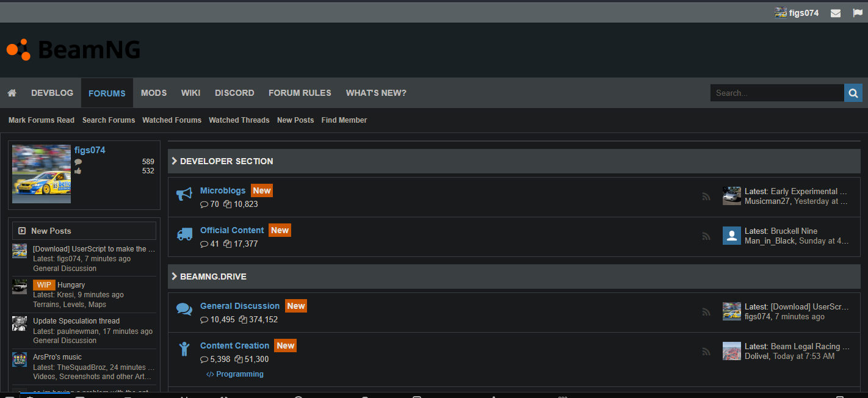
Task: Click avatar beside Hungary thread
Action: coord(20,287)
